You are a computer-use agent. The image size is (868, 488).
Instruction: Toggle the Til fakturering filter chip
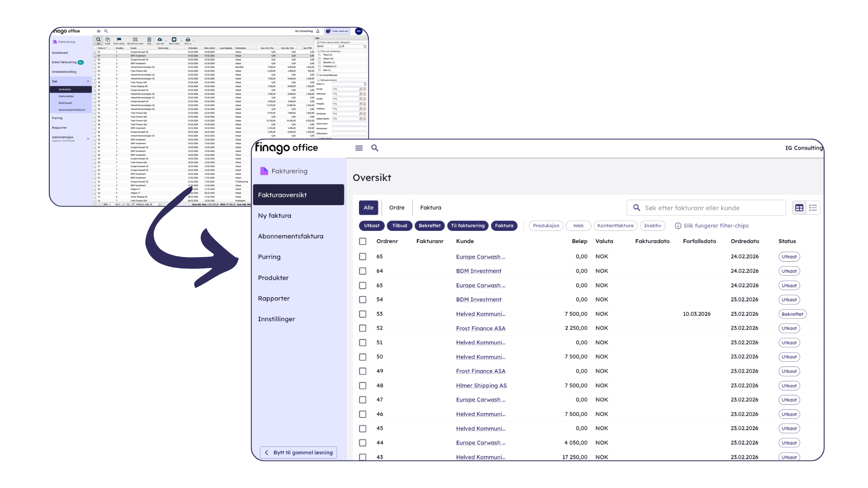click(x=467, y=226)
